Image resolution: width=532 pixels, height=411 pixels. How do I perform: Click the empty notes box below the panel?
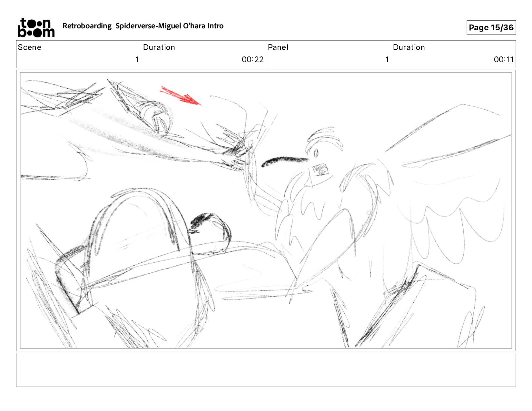(266, 370)
